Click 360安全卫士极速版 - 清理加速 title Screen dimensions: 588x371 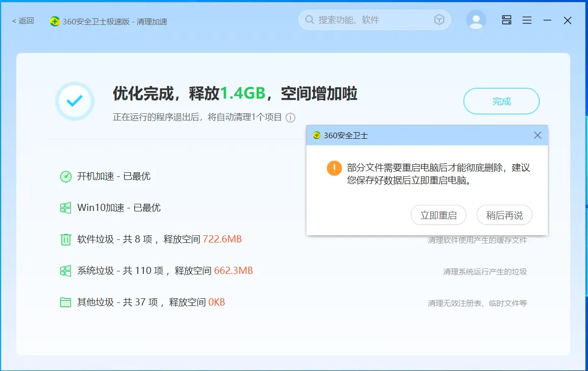click(x=115, y=22)
